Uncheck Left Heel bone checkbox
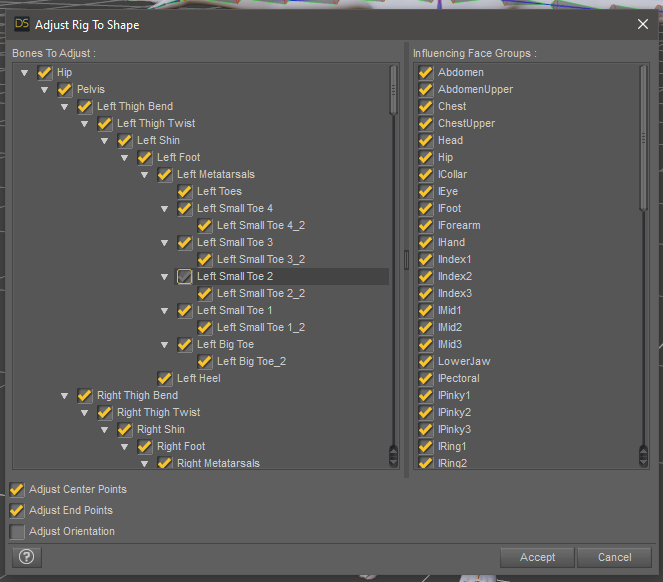Screen dimensions: 663x582 point(164,379)
